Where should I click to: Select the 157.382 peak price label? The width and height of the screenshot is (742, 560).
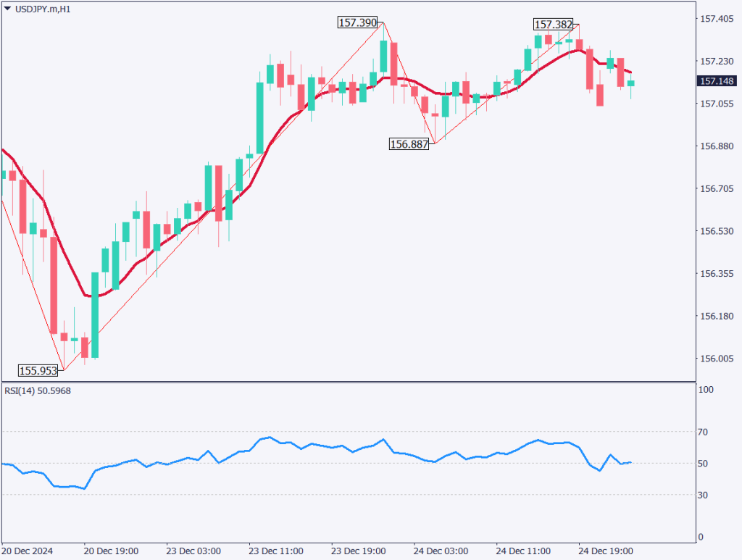pos(554,25)
